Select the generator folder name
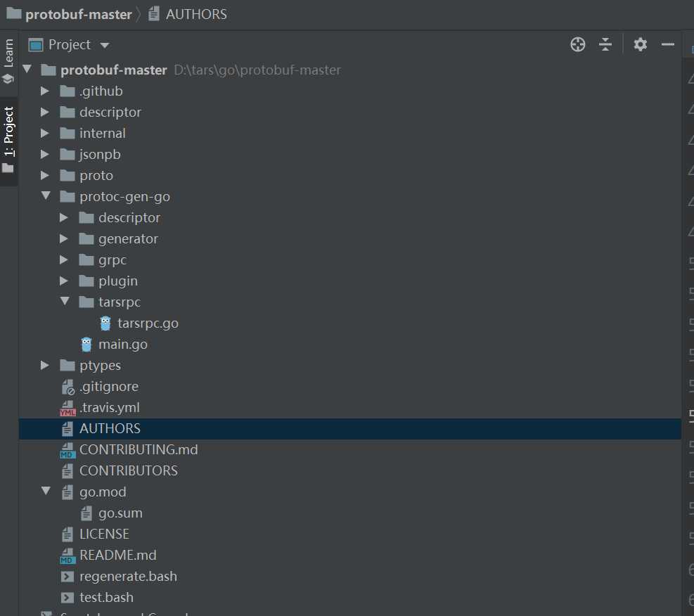Screen dimensions: 694x616 tap(128, 239)
